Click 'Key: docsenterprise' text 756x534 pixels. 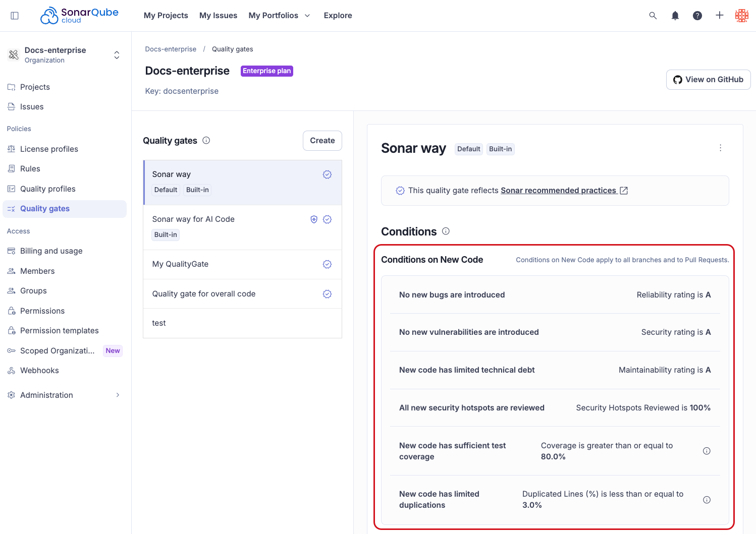(182, 91)
